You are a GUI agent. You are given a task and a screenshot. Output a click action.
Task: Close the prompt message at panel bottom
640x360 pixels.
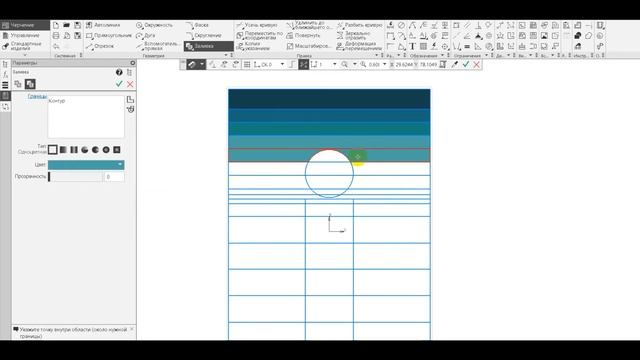[x=132, y=329]
